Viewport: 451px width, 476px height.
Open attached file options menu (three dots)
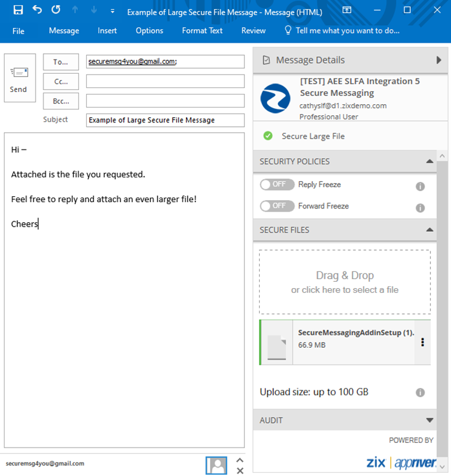click(422, 343)
